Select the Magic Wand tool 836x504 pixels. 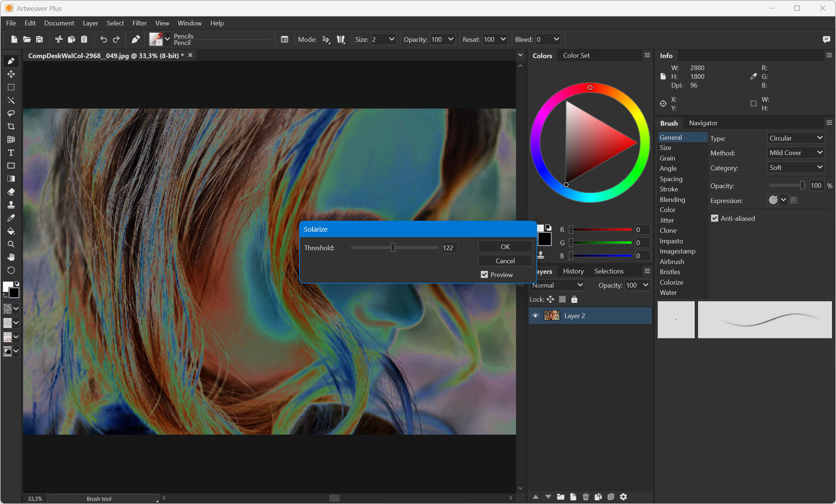[x=11, y=100]
